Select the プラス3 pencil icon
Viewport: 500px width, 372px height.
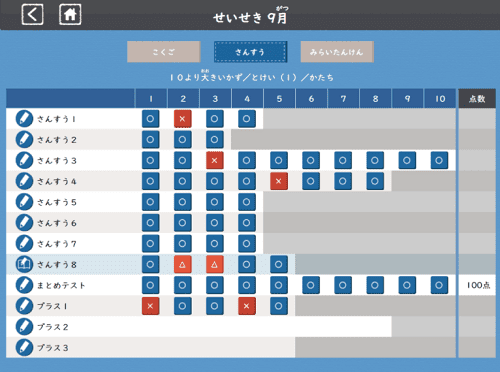24,348
